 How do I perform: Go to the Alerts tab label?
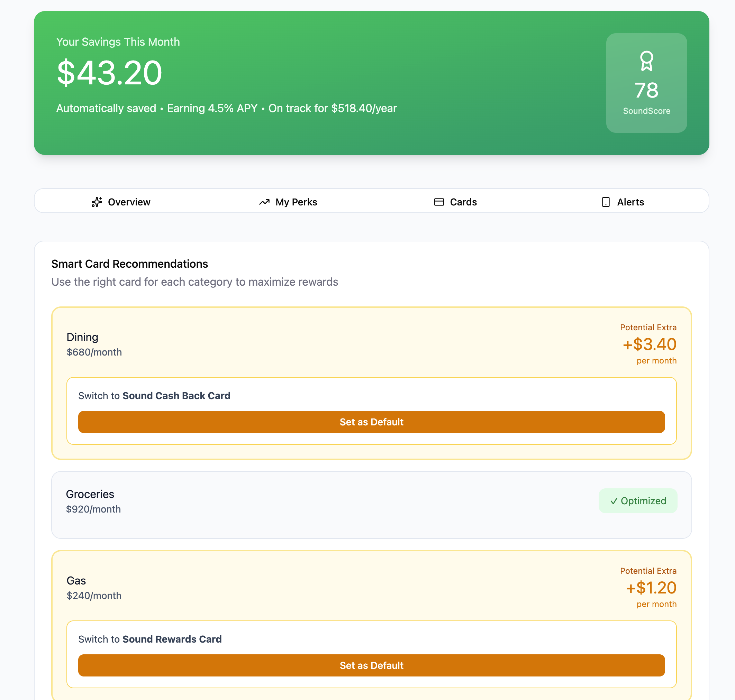(x=630, y=202)
